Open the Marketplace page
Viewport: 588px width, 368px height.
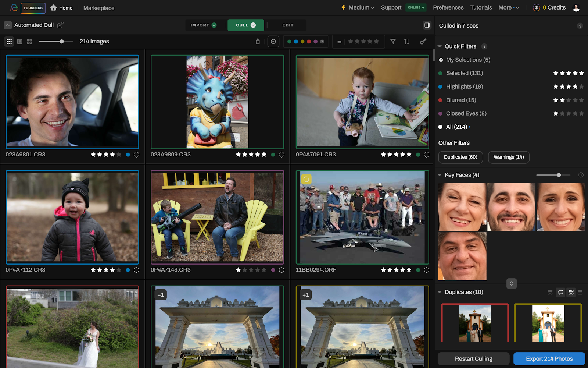click(98, 8)
